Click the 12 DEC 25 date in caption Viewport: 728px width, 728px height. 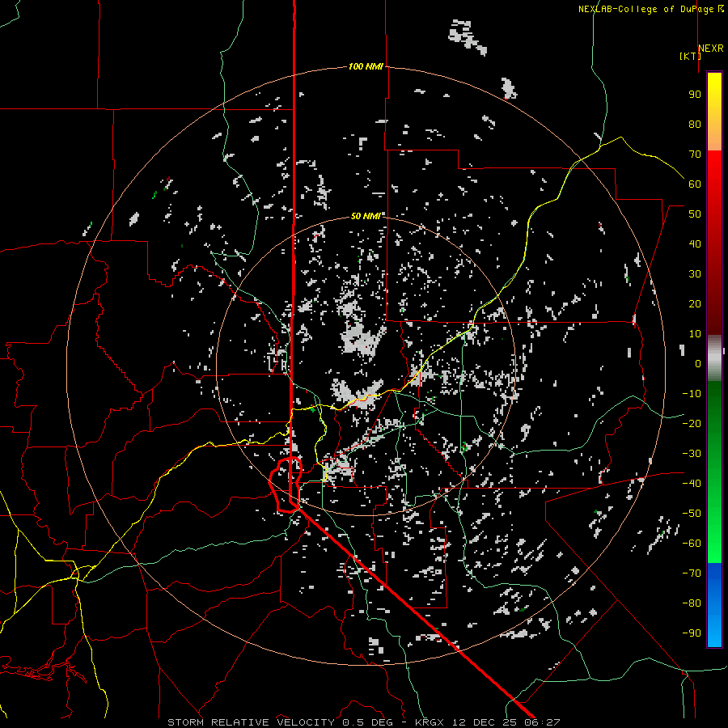[x=486, y=722]
